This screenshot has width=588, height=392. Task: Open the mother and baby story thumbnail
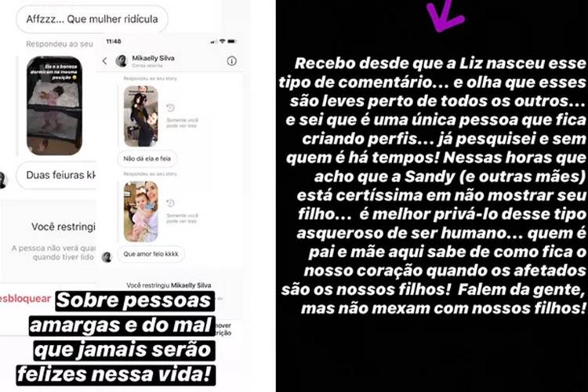140,212
